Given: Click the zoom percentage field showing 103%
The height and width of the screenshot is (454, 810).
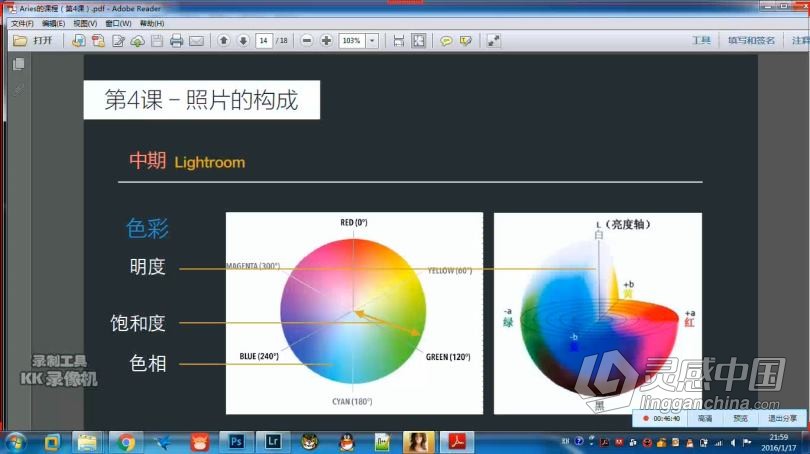Looking at the screenshot, I should (x=352, y=40).
